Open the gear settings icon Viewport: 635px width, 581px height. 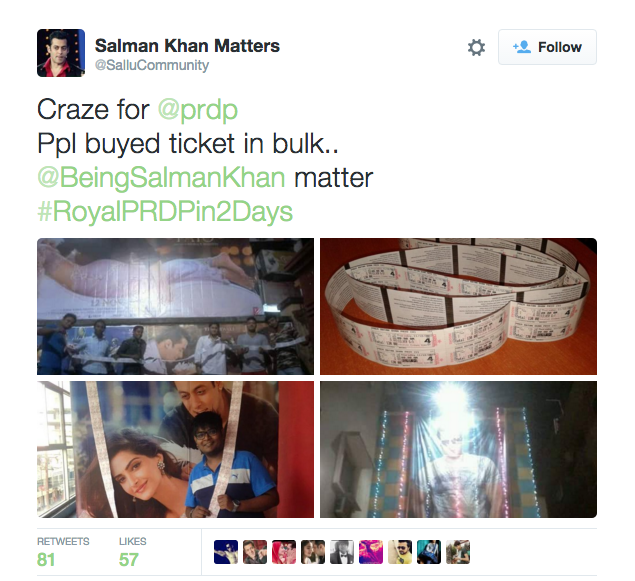[476, 47]
